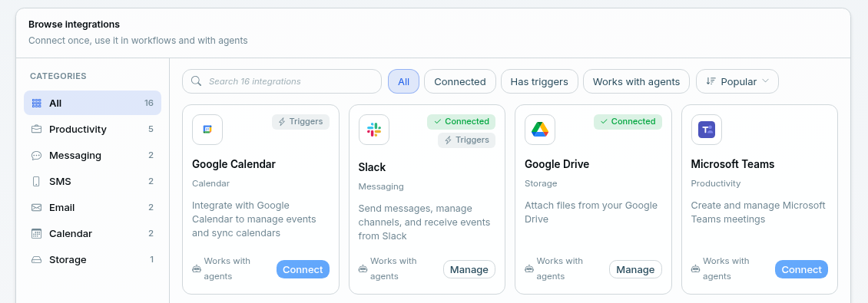Focus the Search 16 integrations field
This screenshot has height=303, width=868.
tap(282, 81)
